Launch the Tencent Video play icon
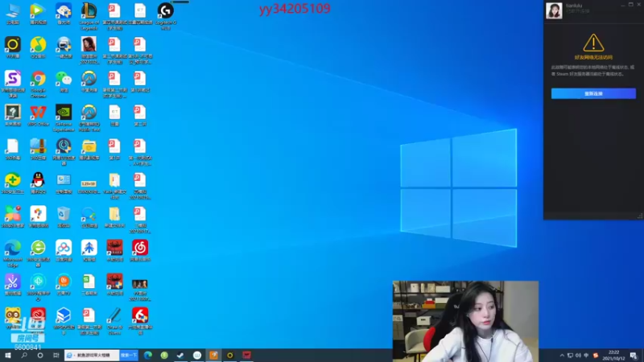The height and width of the screenshot is (362, 644). click(38, 11)
